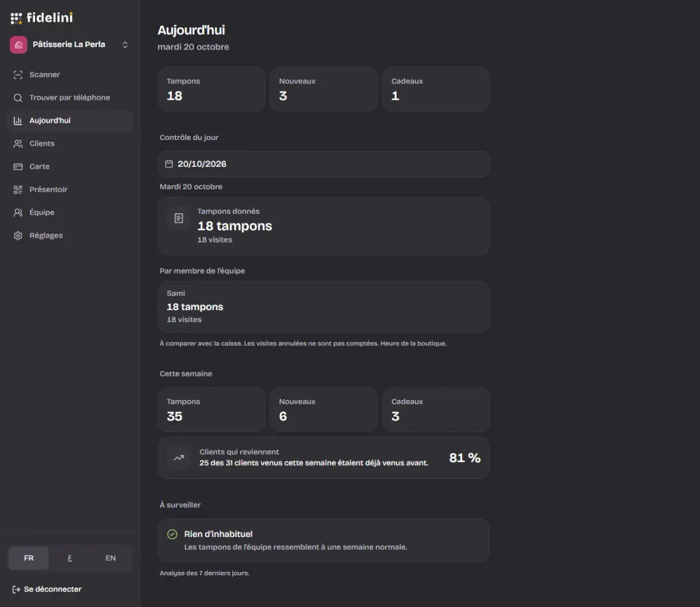Image resolution: width=700 pixels, height=607 pixels.
Task: Click the trend arrow icon for Clients qui reviennent
Action: (x=179, y=457)
